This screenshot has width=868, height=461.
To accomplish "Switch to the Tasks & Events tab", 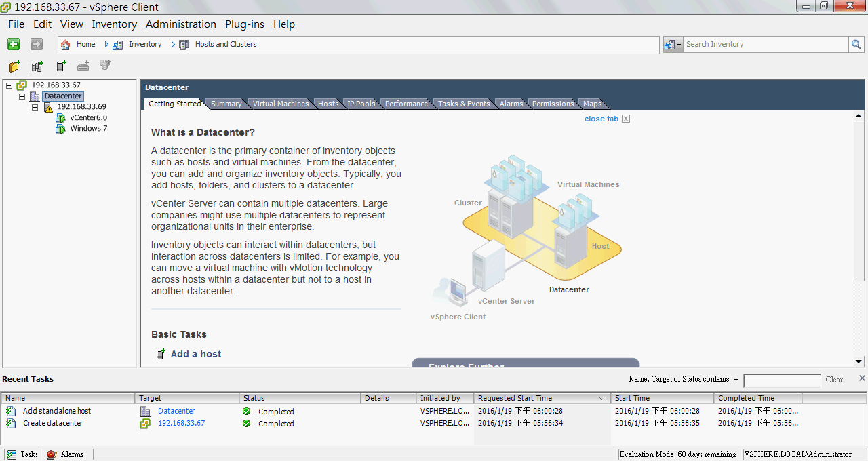I will coord(464,104).
